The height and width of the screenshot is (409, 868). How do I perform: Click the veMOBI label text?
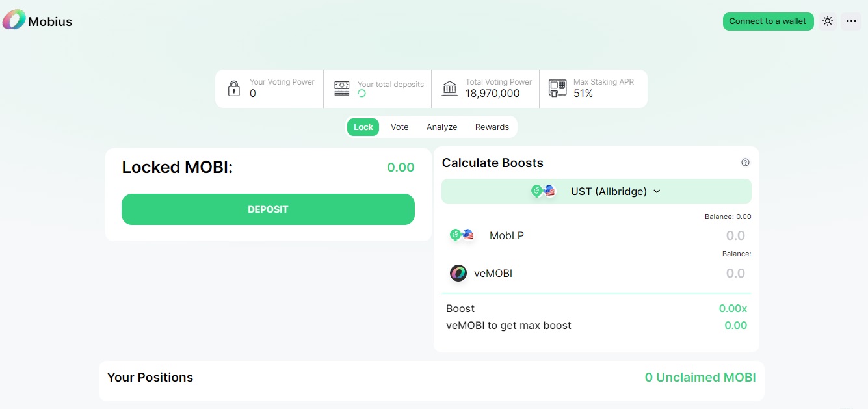[493, 273]
